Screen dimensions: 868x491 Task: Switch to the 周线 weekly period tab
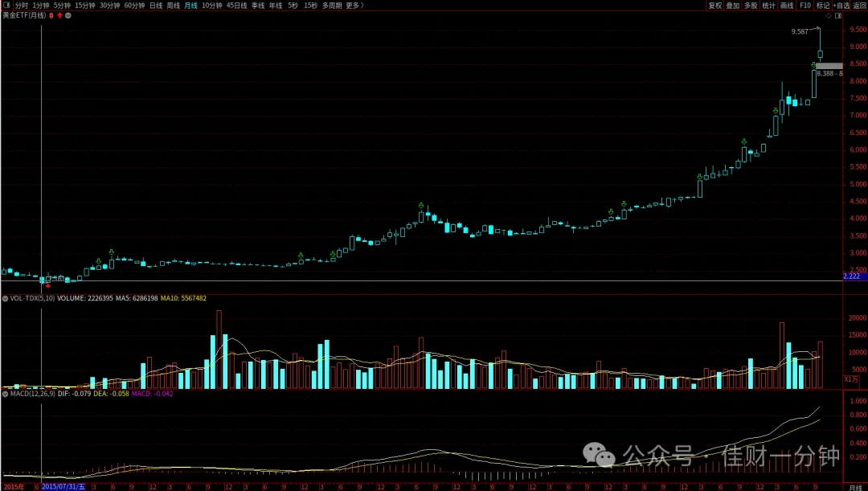pos(174,6)
